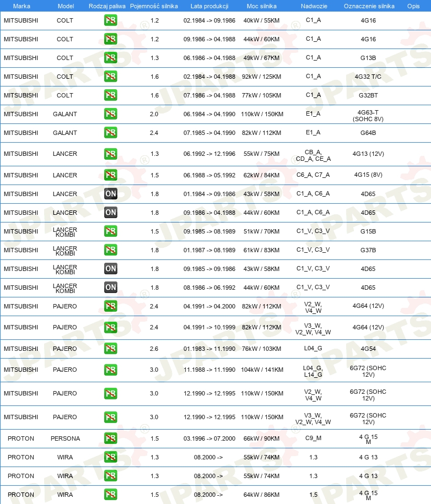This screenshot has height=504, width=431.
Task: Click the G32BT engine designation
Action: [368, 95]
